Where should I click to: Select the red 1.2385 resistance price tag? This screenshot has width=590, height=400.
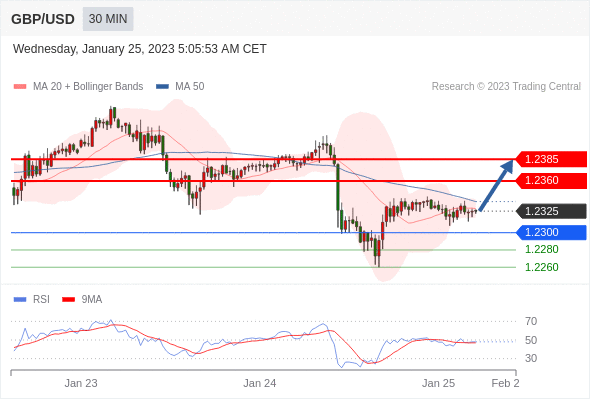point(550,159)
